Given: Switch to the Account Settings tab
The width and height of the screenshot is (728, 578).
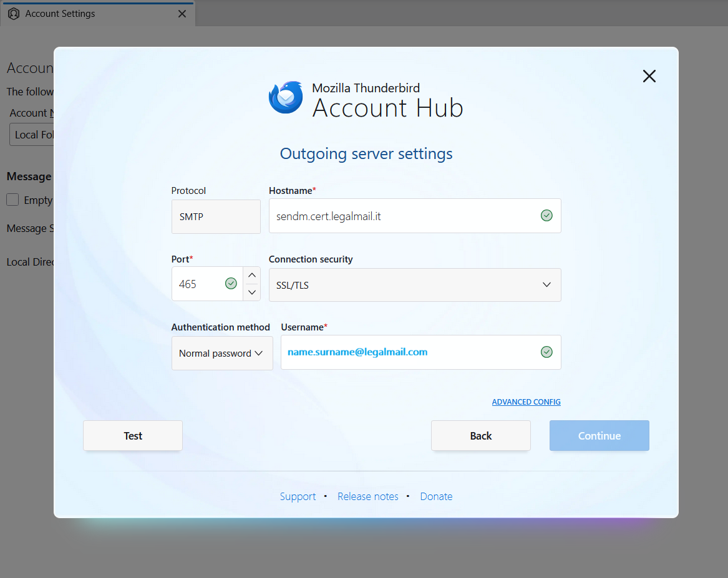Looking at the screenshot, I should tap(60, 14).
